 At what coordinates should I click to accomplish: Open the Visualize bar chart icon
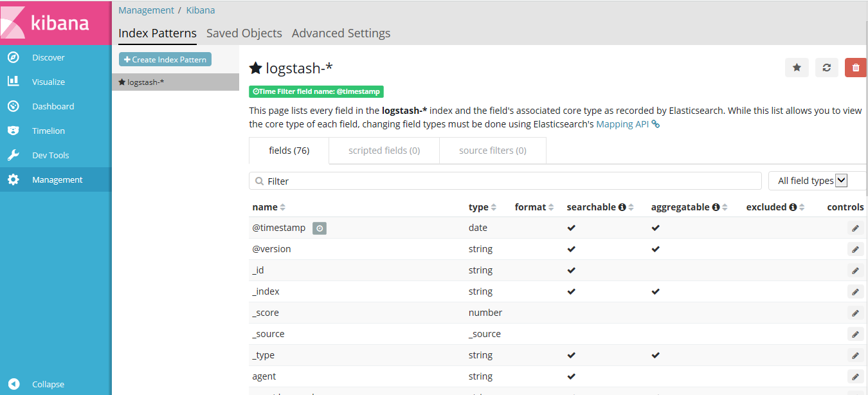(x=13, y=82)
